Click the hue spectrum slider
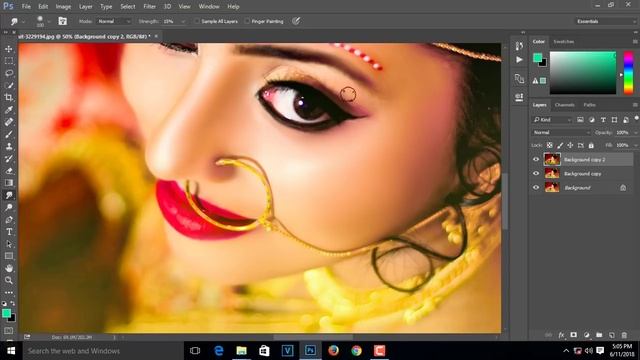640x360 pixels. click(x=629, y=73)
